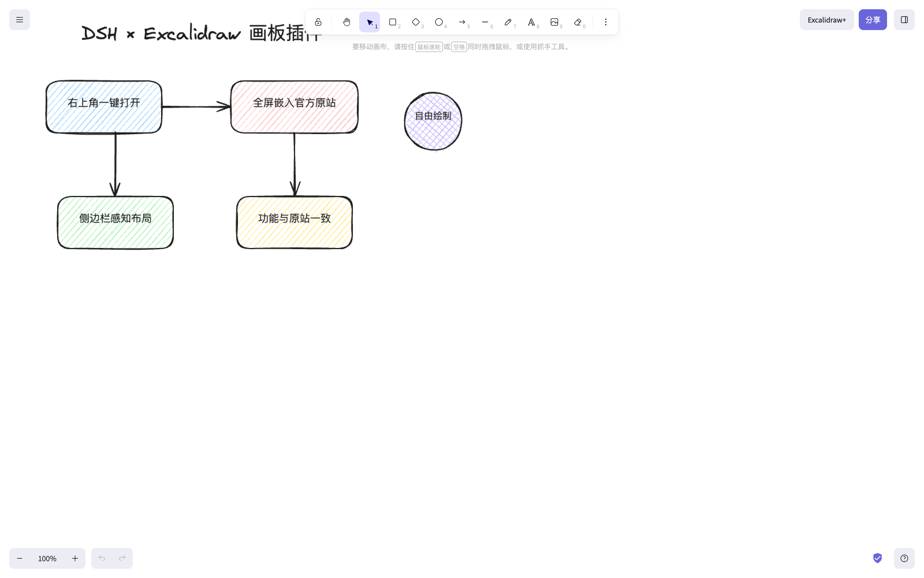The width and height of the screenshot is (924, 578).
Task: Select the purple circle 自由绘制
Action: pos(433,121)
